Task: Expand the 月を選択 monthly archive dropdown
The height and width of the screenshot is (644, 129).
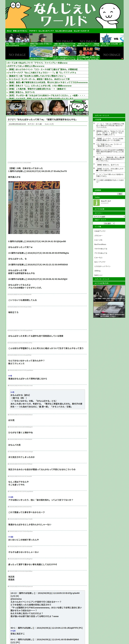Action: pyautogui.click(x=109, y=223)
